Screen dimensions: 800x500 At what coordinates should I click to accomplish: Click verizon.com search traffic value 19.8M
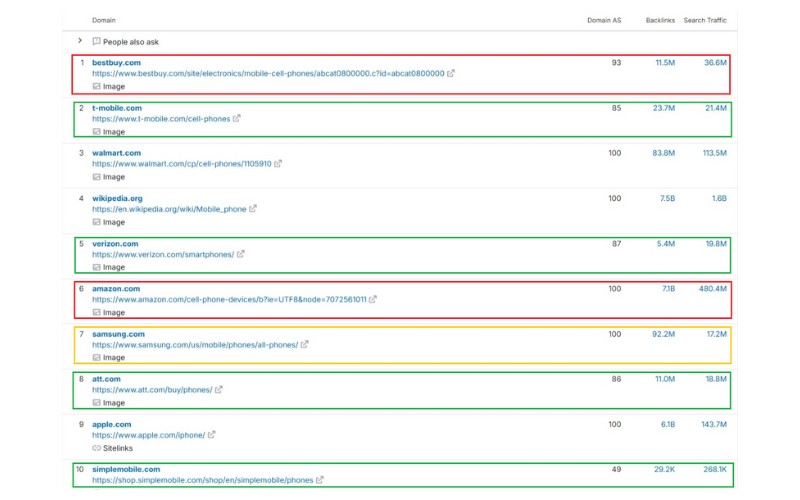tap(716, 244)
